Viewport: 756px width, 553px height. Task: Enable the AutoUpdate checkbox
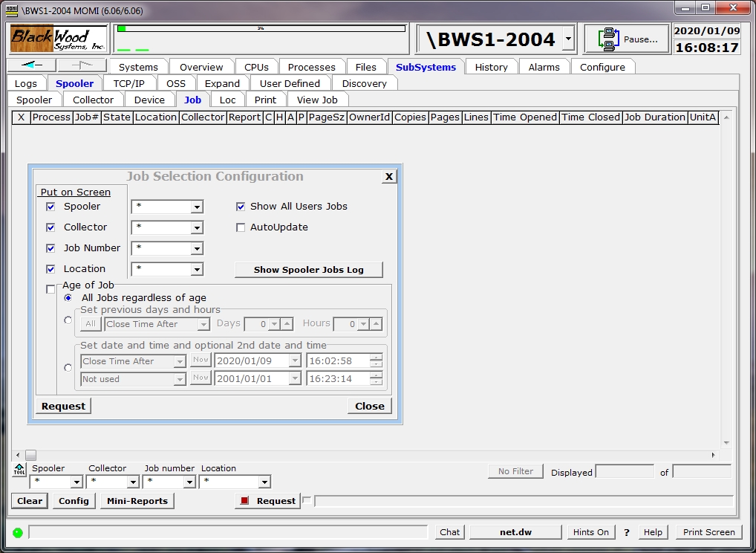pos(241,227)
